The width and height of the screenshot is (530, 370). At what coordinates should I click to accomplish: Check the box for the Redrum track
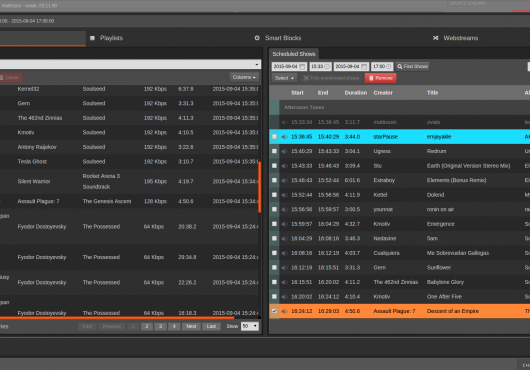(274, 151)
